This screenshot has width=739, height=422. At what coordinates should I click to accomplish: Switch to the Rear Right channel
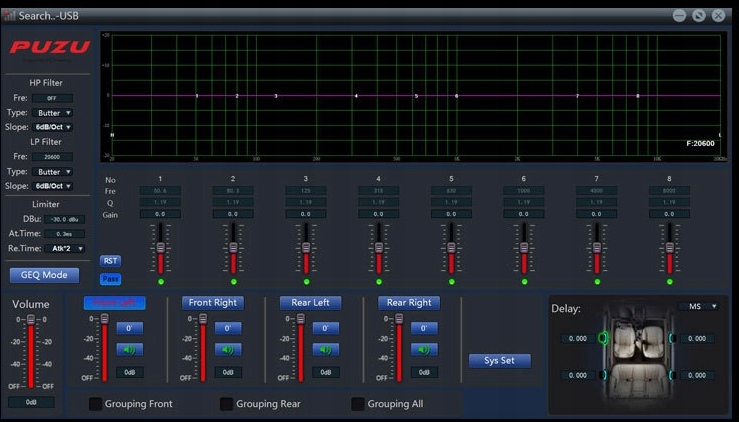[x=409, y=303]
